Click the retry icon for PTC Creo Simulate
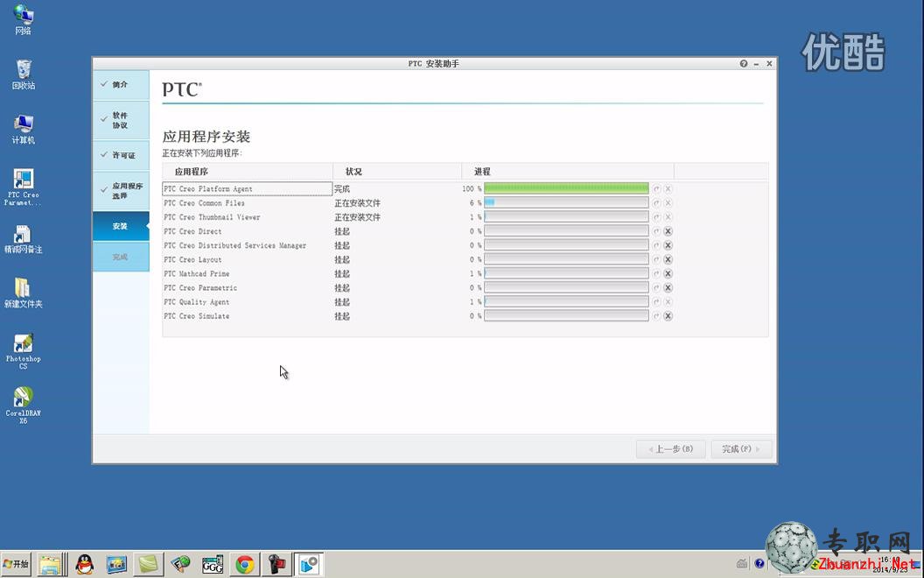 [x=656, y=316]
